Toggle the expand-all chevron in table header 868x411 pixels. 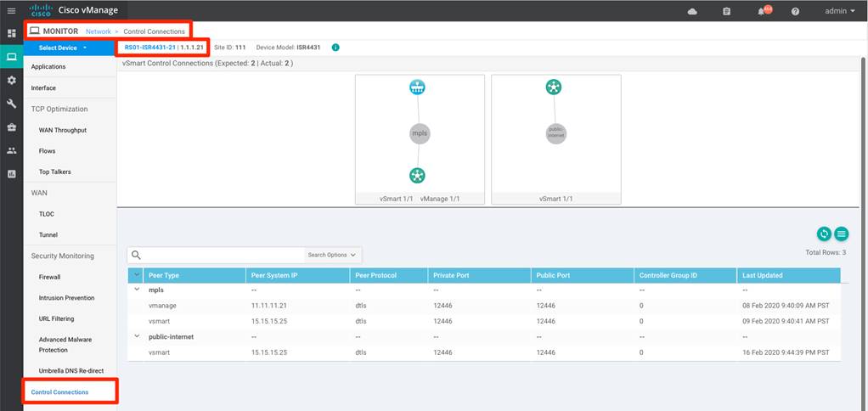pyautogui.click(x=136, y=275)
